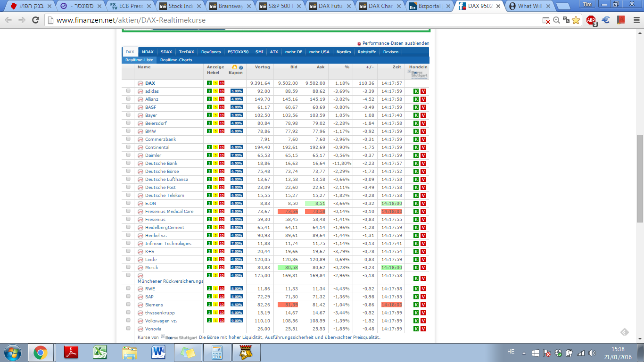644x362 pixels.
Task: Expand the 'mehr DE' index menu
Action: point(293,52)
